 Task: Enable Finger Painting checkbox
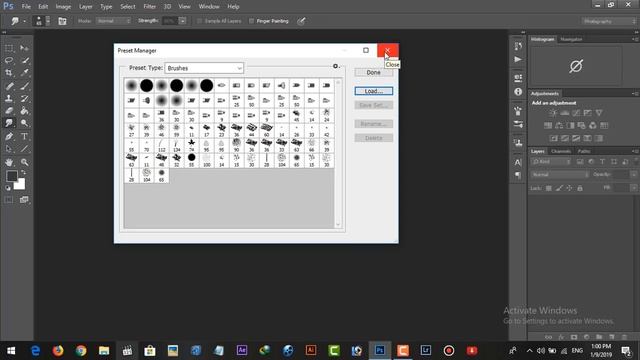click(x=251, y=21)
